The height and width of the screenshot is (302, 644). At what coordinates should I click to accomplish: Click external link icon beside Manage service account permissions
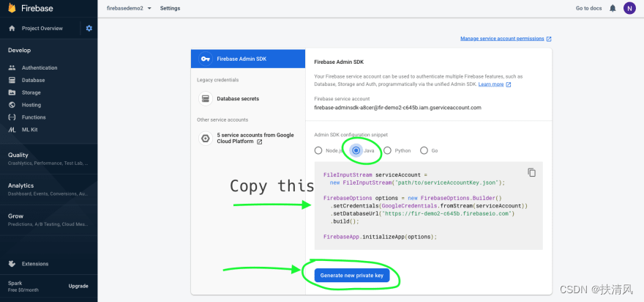[x=549, y=39]
